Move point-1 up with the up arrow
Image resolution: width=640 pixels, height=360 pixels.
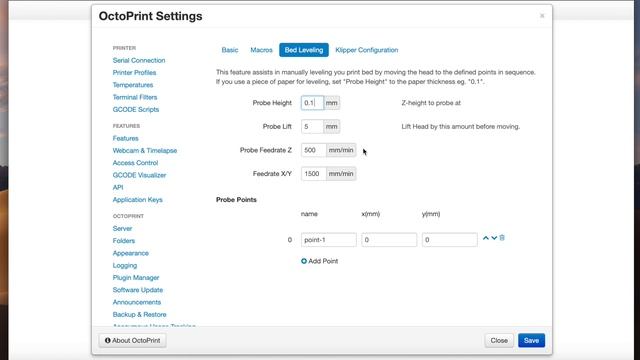point(486,238)
